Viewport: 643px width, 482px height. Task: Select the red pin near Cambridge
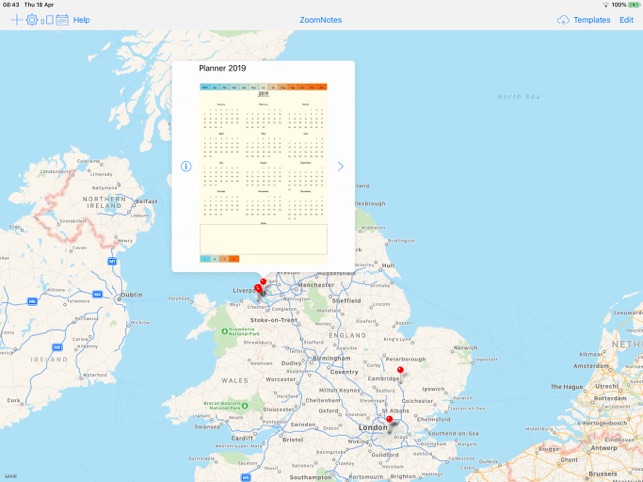[x=400, y=371]
